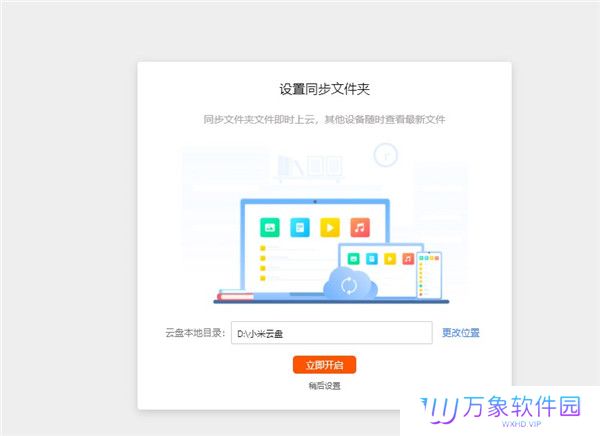Choose 稍后设置 to skip setup

[324, 386]
